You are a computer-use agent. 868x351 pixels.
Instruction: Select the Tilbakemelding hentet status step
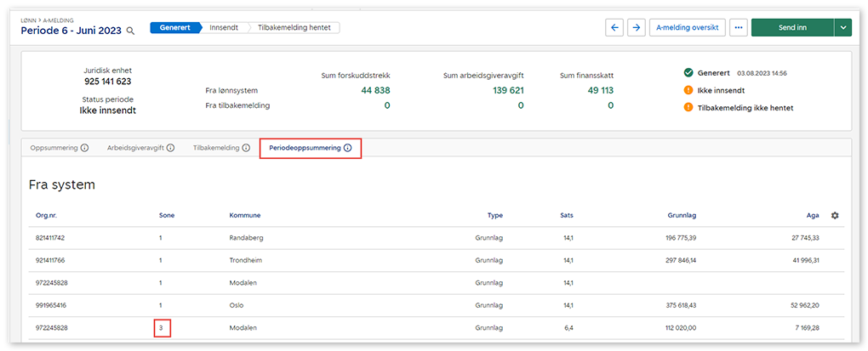pyautogui.click(x=294, y=27)
